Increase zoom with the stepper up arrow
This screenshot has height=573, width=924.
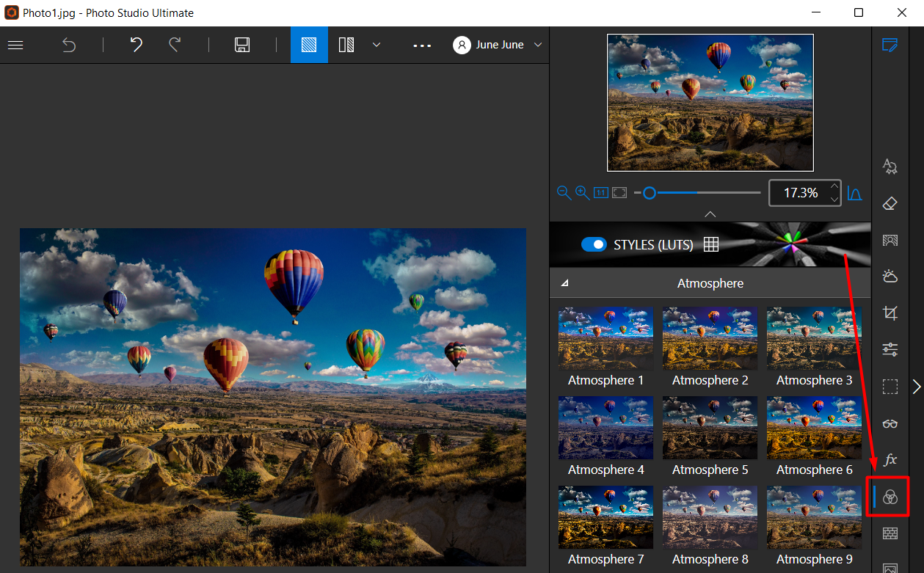[x=834, y=187]
